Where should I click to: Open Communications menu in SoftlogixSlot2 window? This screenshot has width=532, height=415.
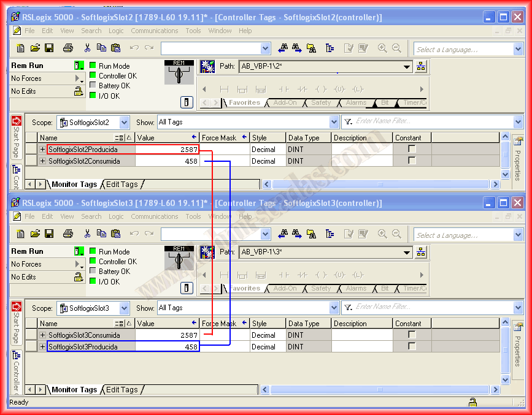click(x=154, y=31)
